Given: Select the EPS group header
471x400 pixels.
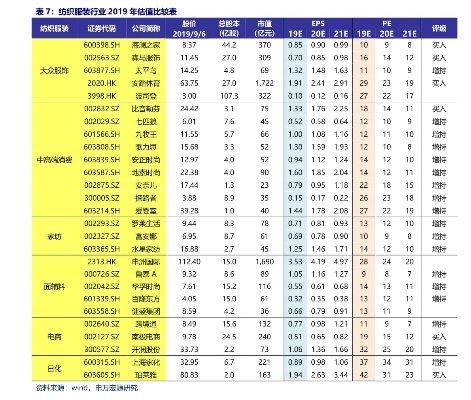Looking at the screenshot, I should point(318,24).
